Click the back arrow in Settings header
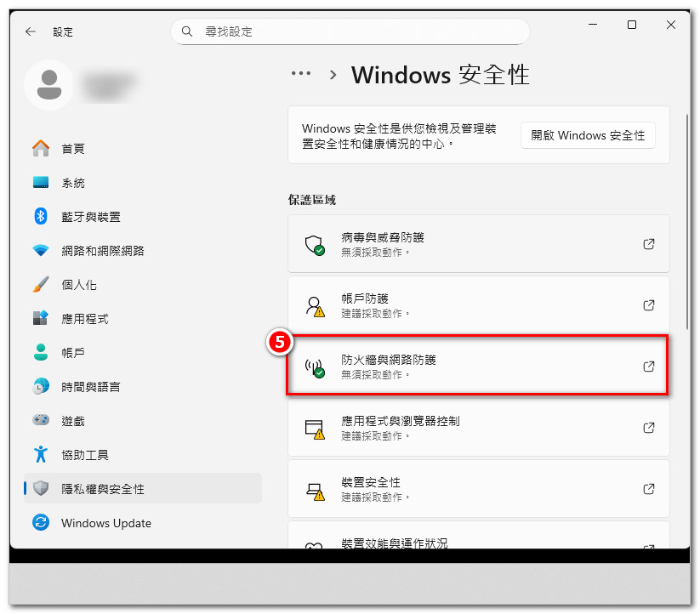This screenshot has width=700, height=614. click(x=31, y=31)
